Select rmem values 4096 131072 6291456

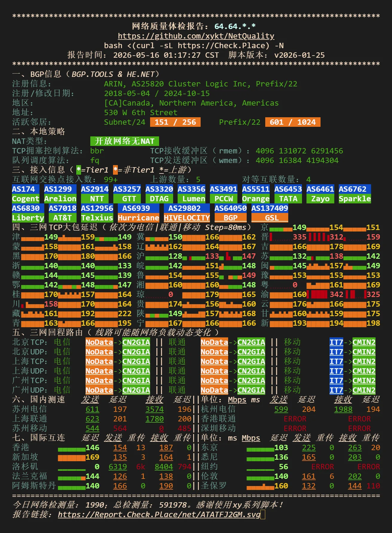(299, 151)
